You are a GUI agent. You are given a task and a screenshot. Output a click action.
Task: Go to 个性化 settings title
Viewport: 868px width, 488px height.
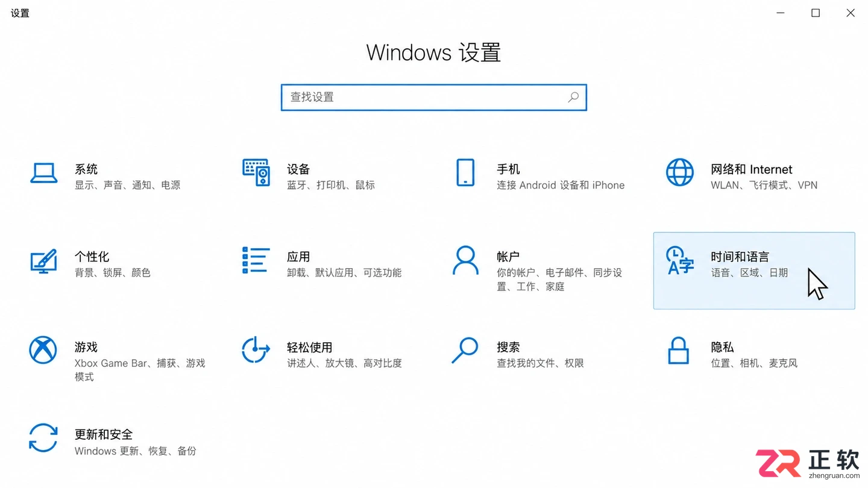[x=92, y=257]
